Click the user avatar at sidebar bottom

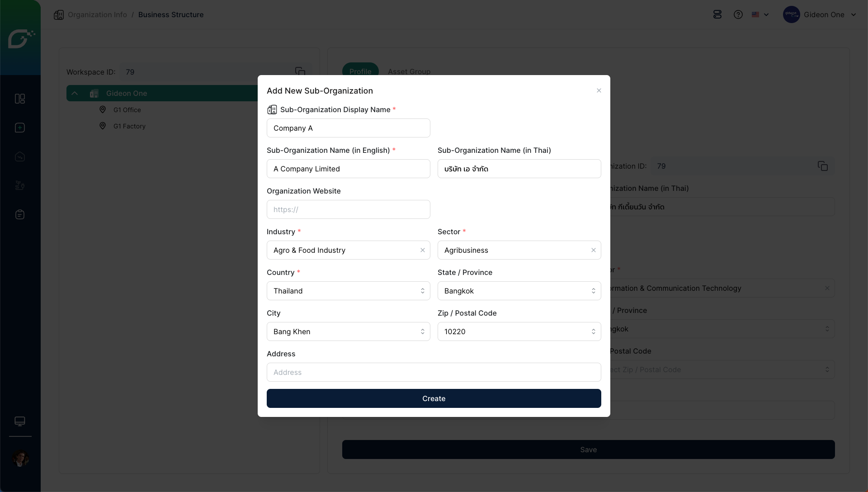pyautogui.click(x=20, y=459)
